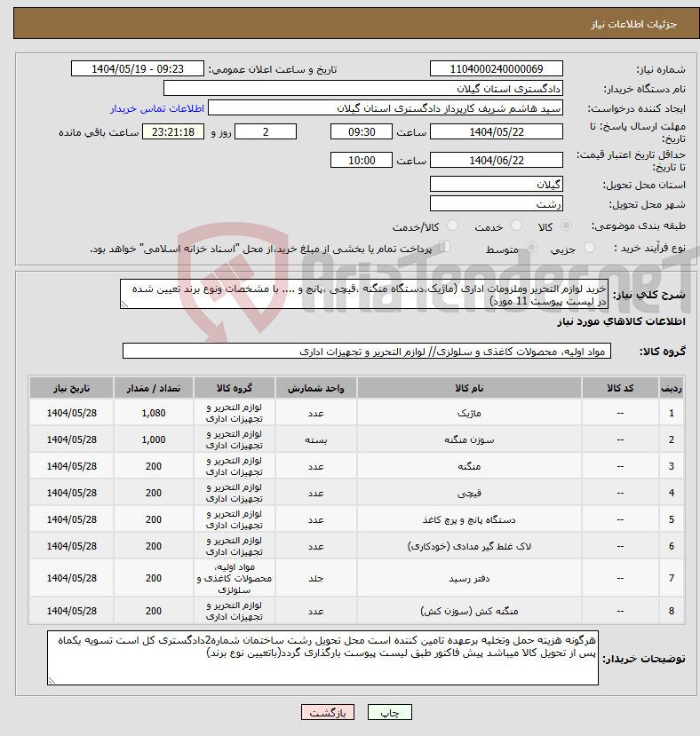
Task: Click the delivery city field رشت
Action: click(x=496, y=203)
